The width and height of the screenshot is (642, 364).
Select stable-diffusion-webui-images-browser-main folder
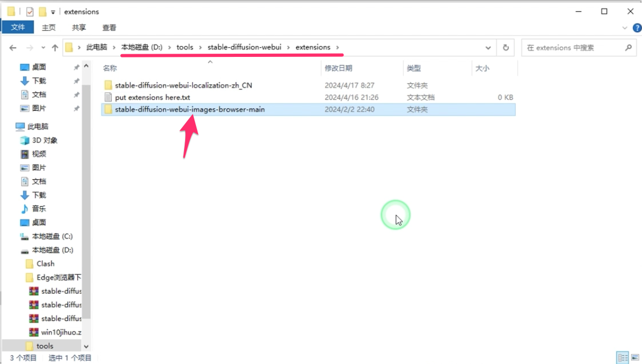[189, 110]
